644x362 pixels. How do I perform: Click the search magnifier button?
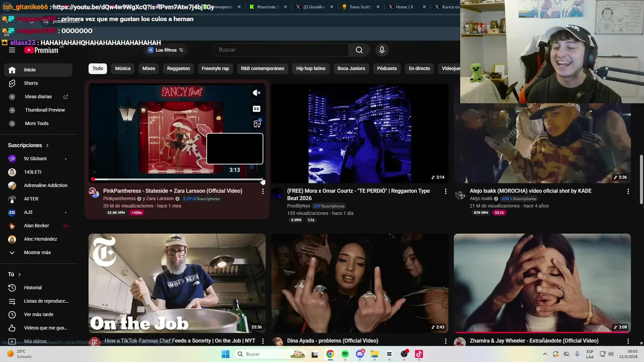359,50
